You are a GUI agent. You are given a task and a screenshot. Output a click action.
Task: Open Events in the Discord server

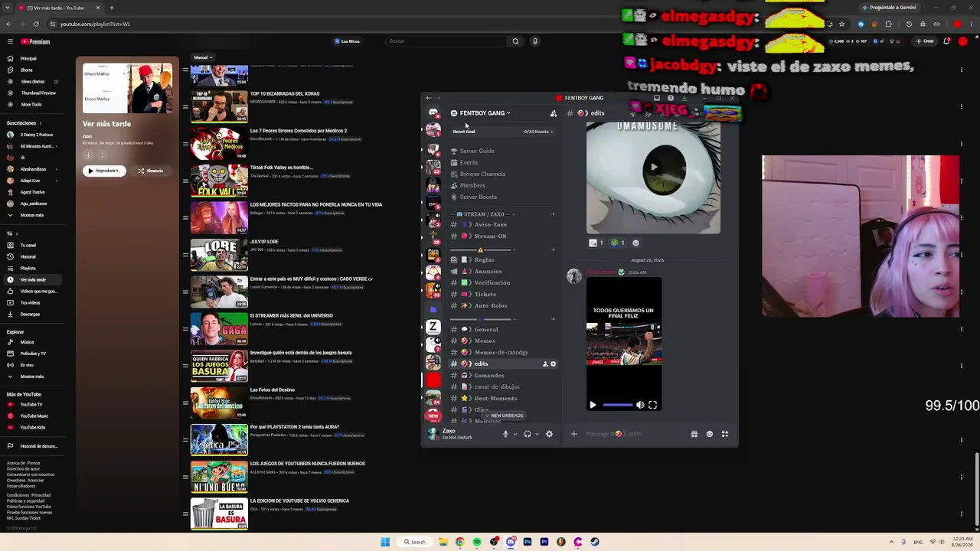pos(469,162)
